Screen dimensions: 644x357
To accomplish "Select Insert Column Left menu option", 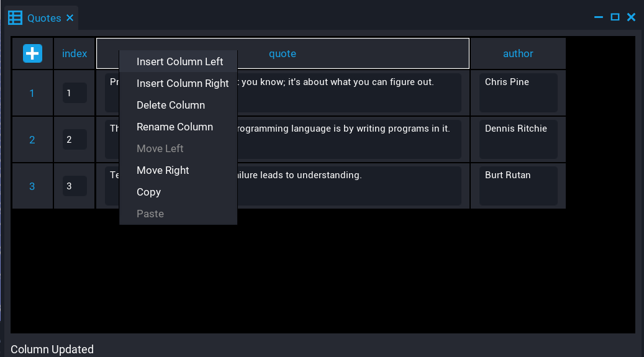I will pos(179,61).
